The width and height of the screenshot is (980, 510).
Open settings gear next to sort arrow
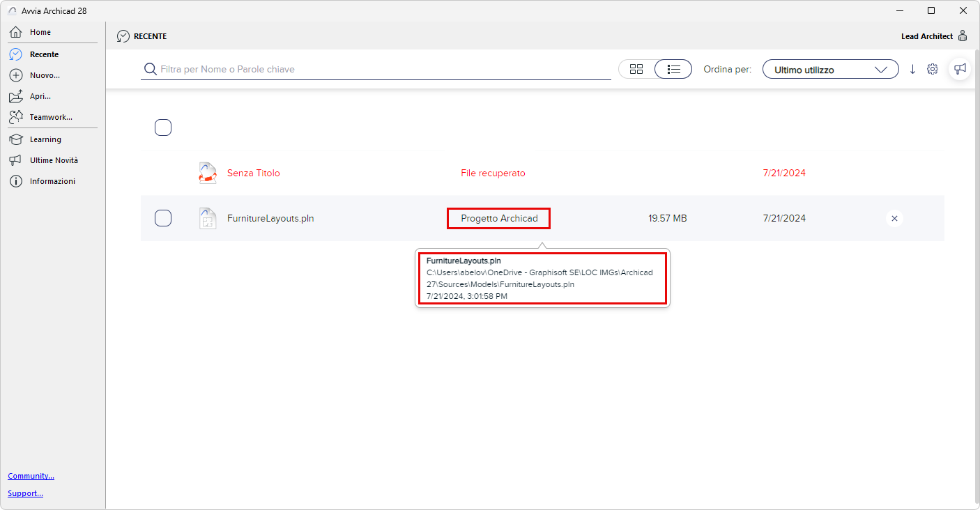click(933, 69)
